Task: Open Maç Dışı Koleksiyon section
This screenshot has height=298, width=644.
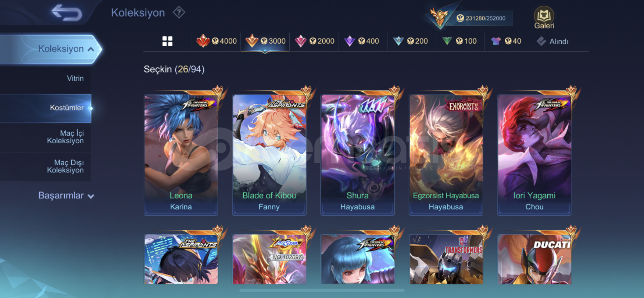Action: 65,166
